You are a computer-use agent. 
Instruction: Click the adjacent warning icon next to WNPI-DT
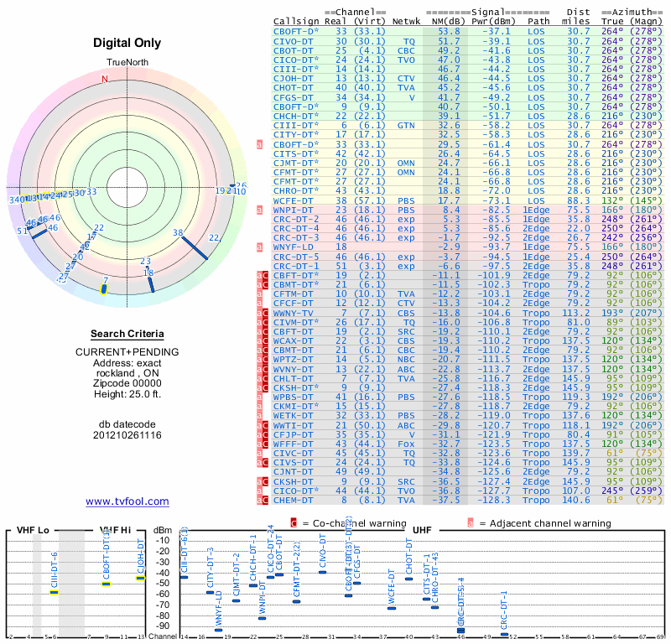pyautogui.click(x=259, y=209)
